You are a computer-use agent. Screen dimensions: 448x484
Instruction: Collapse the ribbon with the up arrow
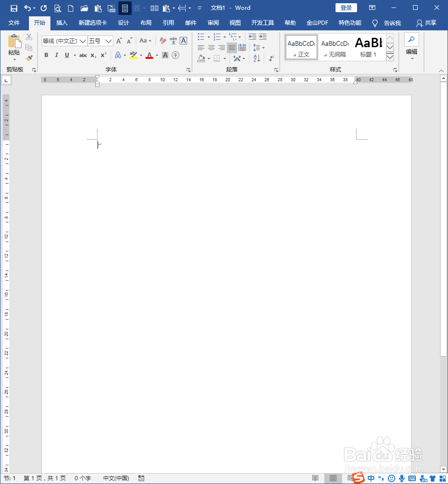point(441,71)
